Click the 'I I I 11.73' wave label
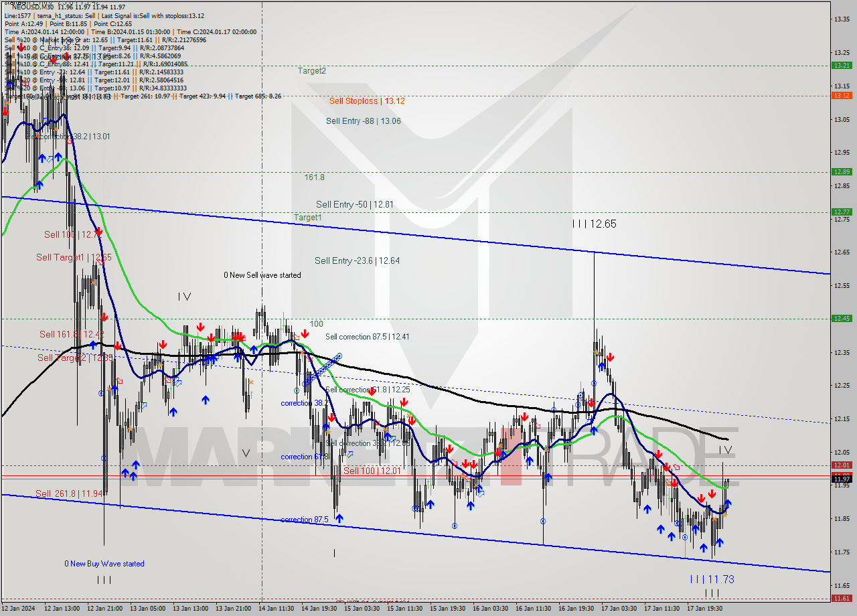The width and height of the screenshot is (857, 616). point(712,579)
